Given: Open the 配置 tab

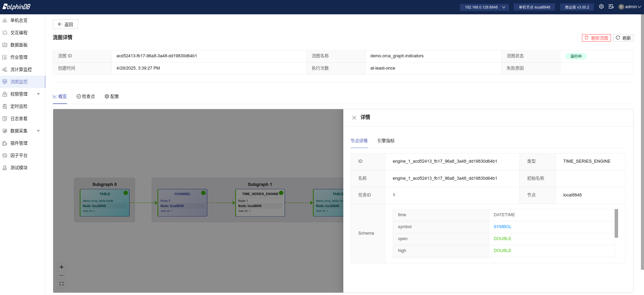Looking at the screenshot, I should (x=112, y=97).
